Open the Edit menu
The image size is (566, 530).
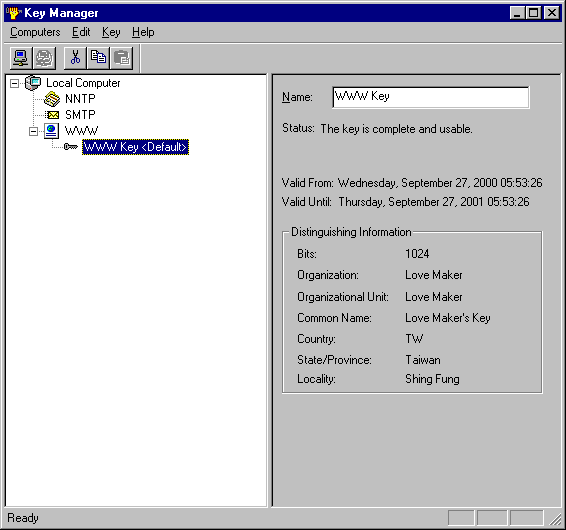coord(81,32)
